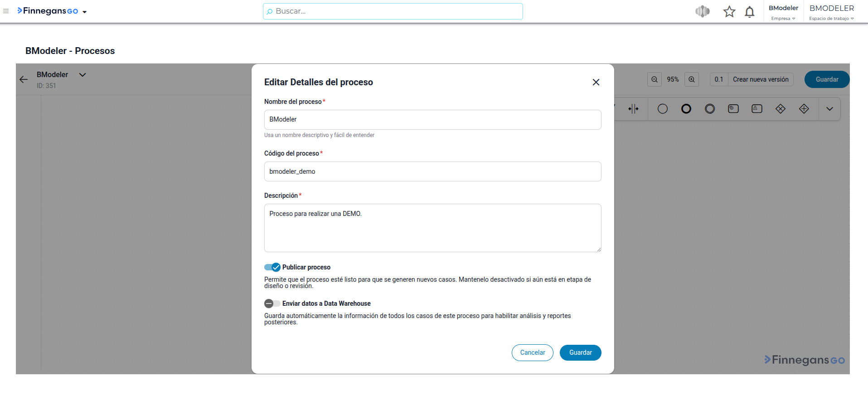Screen dimensions: 868x411
Task: Select the bold end event circle
Action: (x=686, y=109)
